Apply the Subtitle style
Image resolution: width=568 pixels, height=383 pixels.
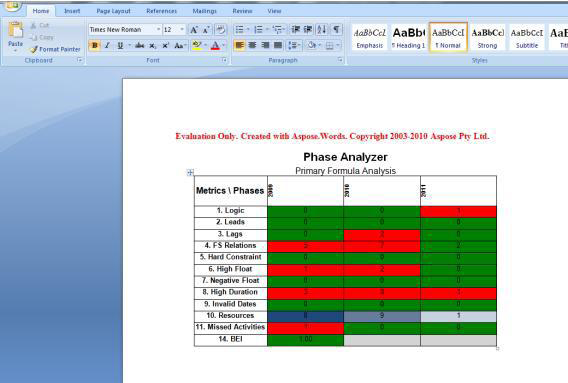coord(527,37)
